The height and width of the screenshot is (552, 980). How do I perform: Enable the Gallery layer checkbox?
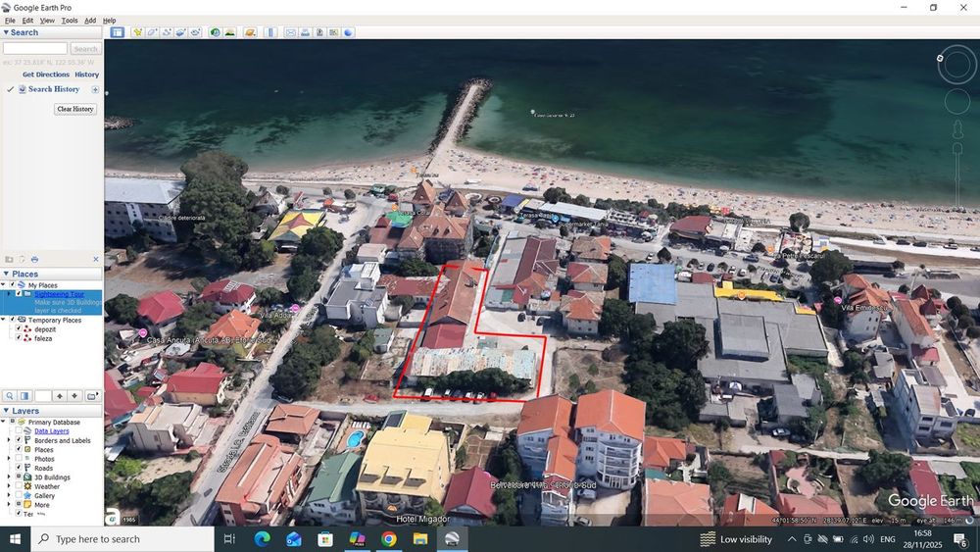tap(18, 495)
